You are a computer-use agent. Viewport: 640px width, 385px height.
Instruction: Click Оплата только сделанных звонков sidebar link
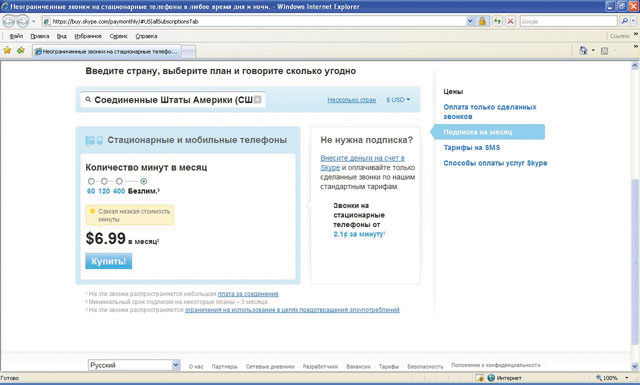coord(490,112)
